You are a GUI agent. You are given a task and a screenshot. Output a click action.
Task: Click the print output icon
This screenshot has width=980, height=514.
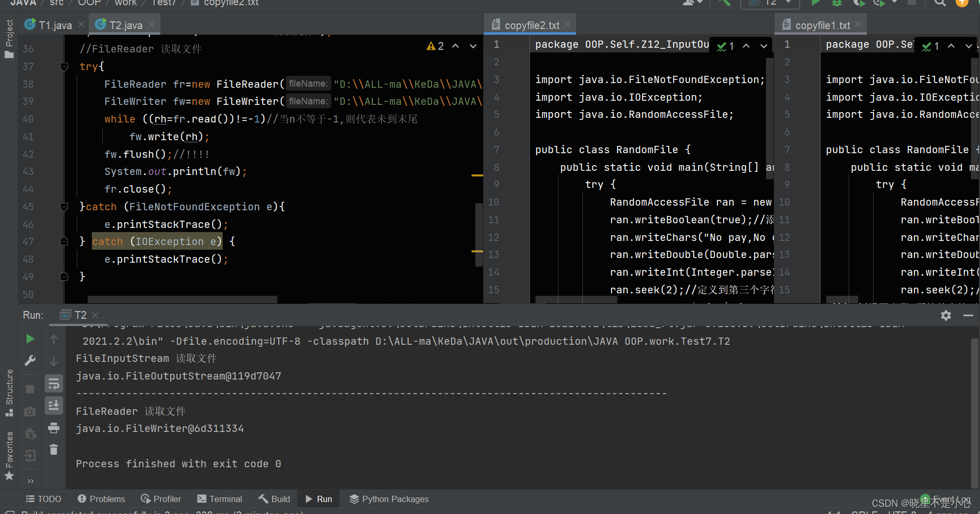click(53, 428)
